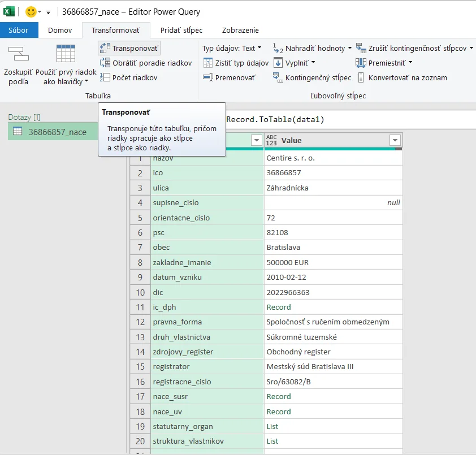Screen dimensions: 476x455
Task: Click the Zoskupiť podľa group-by icon
Action: click(19, 54)
